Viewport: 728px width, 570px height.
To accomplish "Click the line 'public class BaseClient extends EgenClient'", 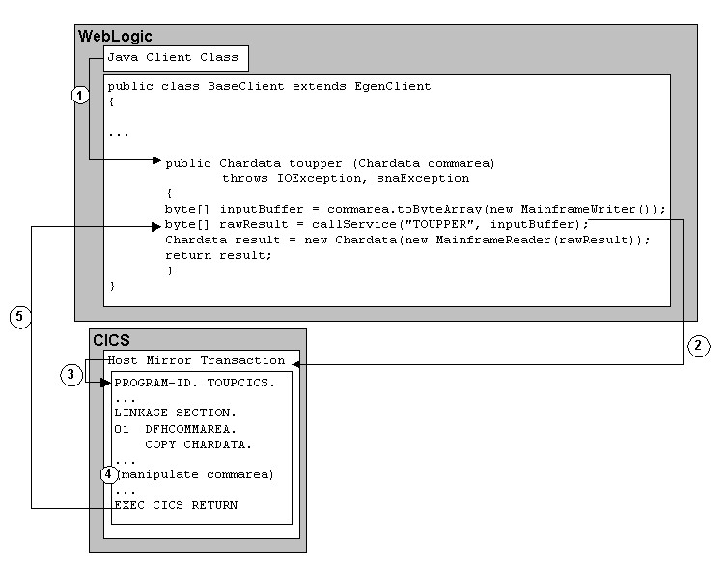I will (x=269, y=86).
